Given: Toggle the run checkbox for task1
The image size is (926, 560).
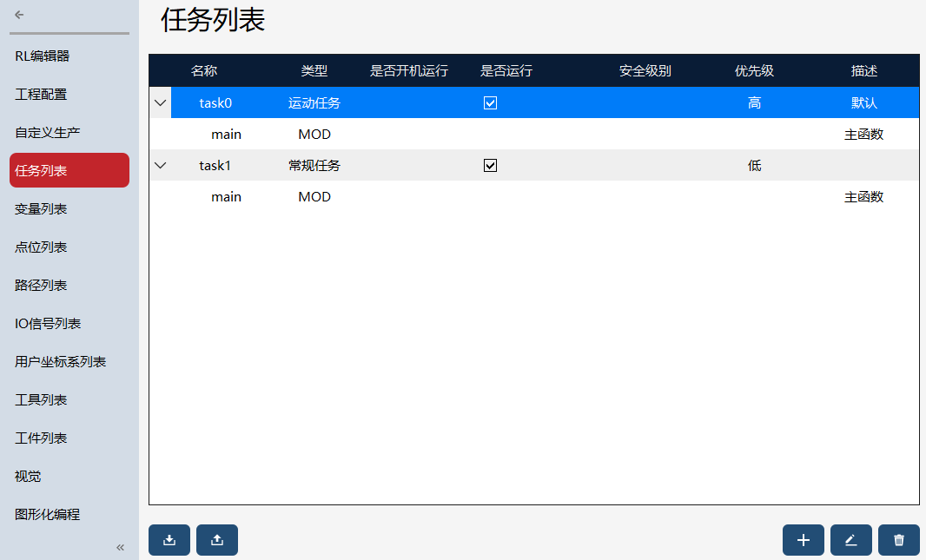Looking at the screenshot, I should tap(490, 165).
